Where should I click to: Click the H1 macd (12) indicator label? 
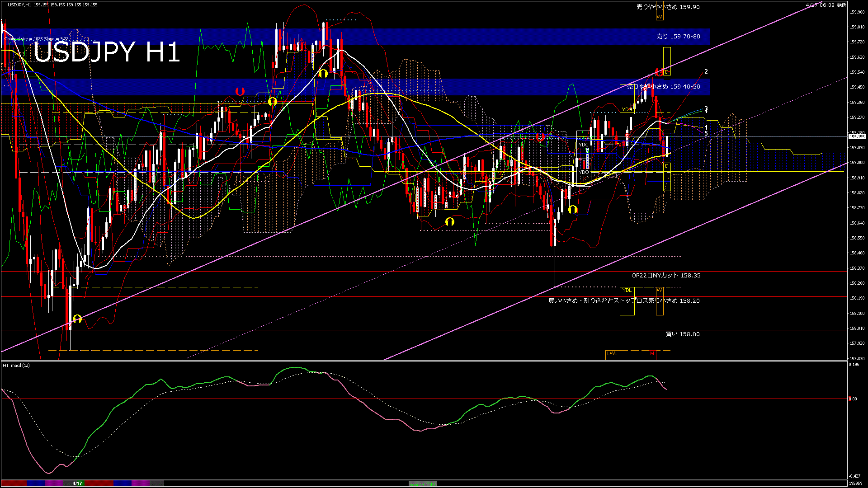coord(16,365)
